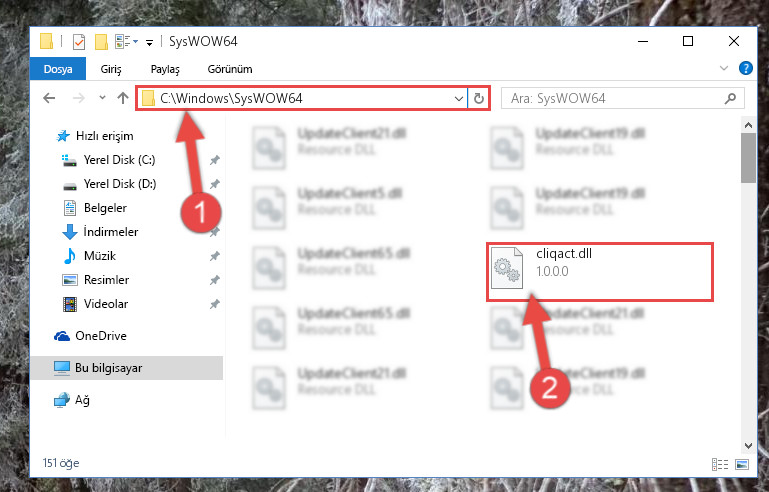Click the vertical scrollbar thumb
769x492 pixels.
click(748, 158)
